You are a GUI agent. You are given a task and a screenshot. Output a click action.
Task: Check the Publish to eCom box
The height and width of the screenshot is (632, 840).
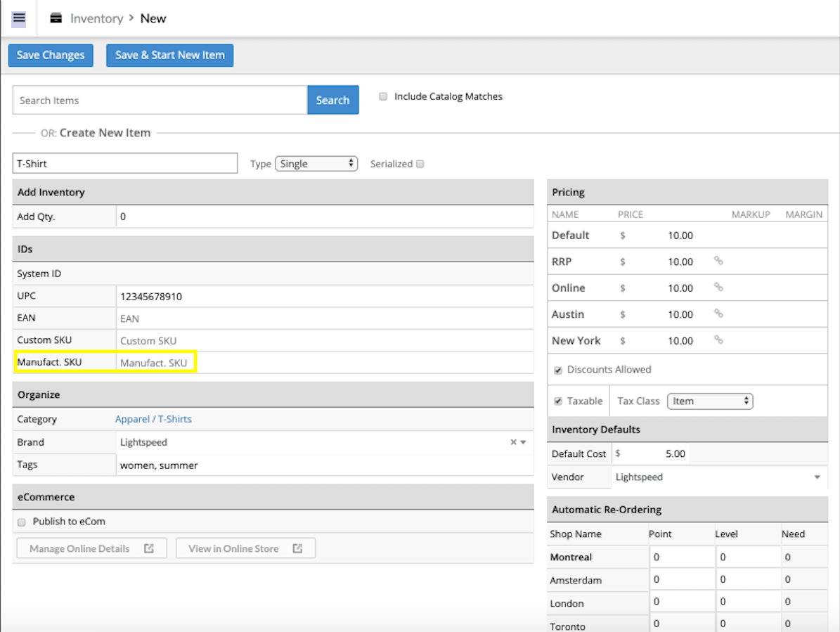(x=21, y=522)
